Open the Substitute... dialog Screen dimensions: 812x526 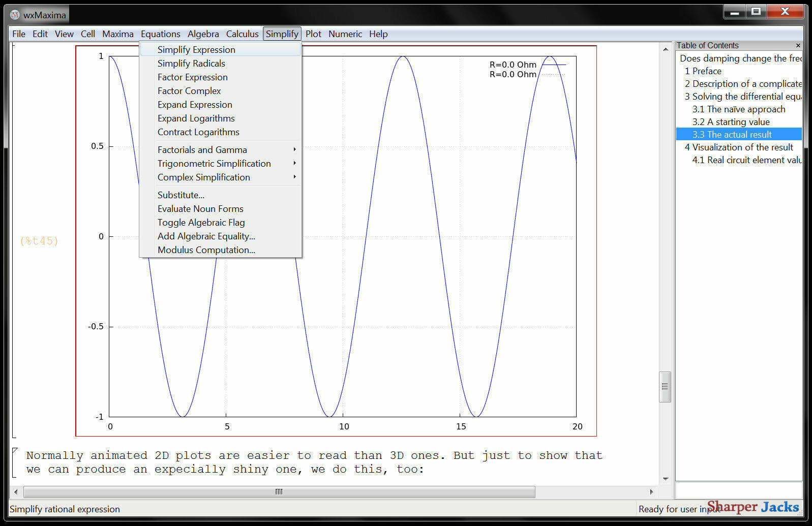coord(221,195)
